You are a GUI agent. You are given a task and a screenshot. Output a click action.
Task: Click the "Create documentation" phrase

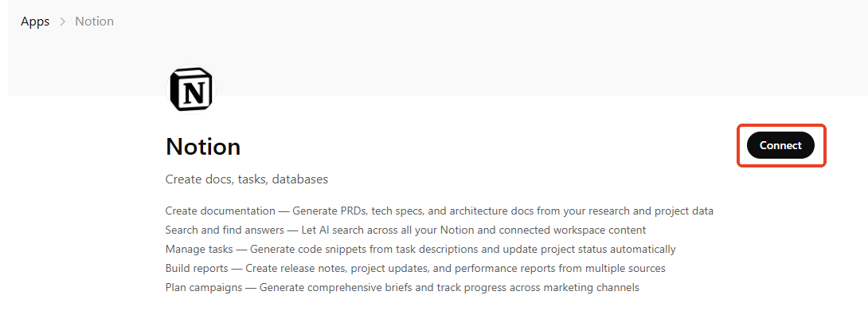click(x=209, y=211)
